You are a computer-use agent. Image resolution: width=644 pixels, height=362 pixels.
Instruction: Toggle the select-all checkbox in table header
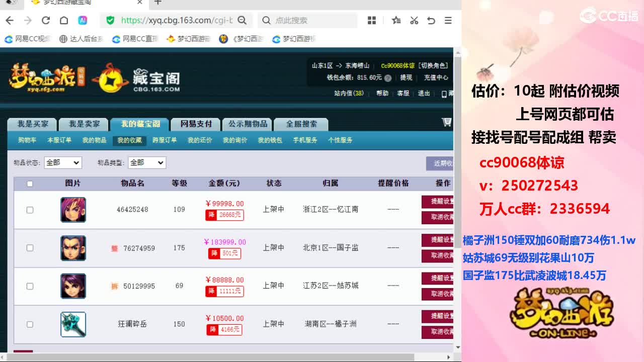(30, 184)
